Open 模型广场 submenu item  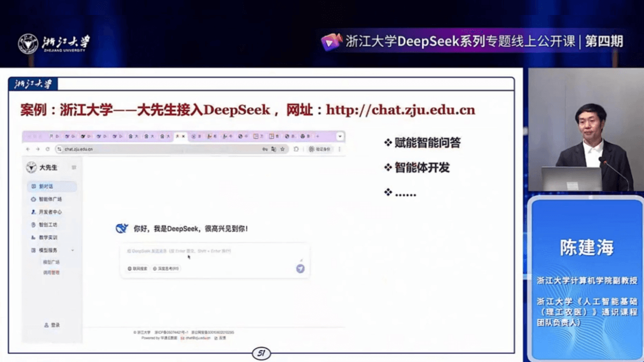click(x=52, y=262)
